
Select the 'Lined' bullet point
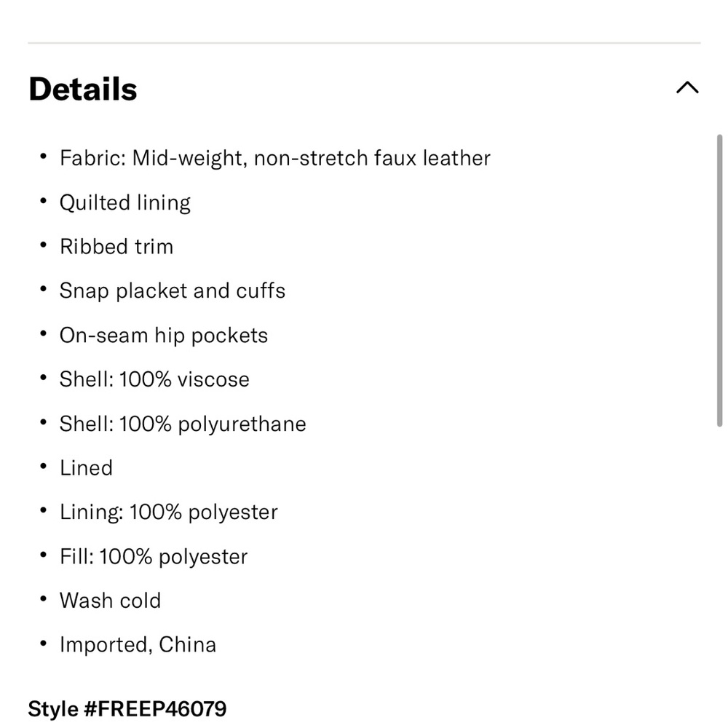pyautogui.click(x=86, y=468)
